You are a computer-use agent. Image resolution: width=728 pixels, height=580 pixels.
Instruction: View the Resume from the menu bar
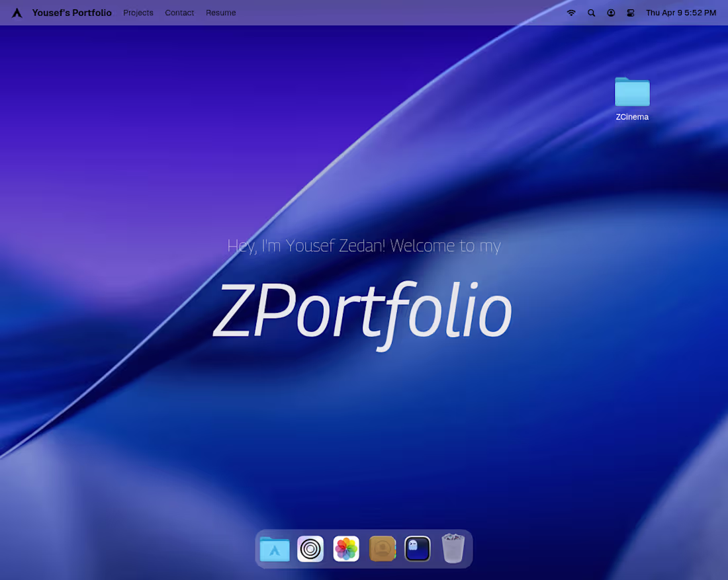[220, 13]
